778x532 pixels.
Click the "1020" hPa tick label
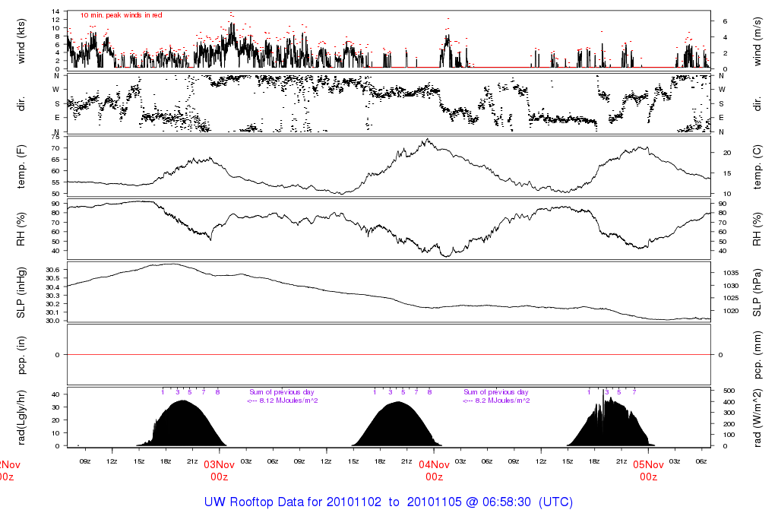coord(731,311)
